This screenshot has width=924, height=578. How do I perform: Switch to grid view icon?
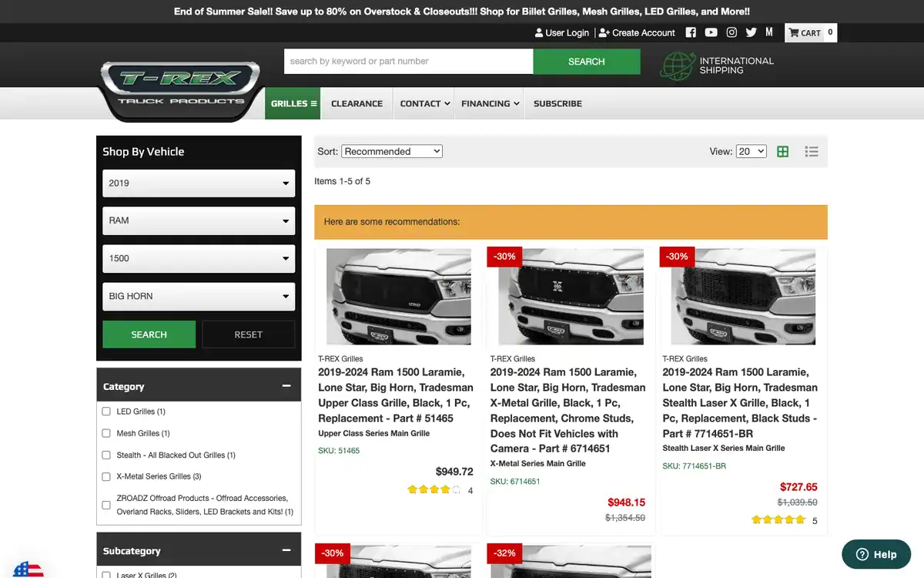click(x=782, y=152)
